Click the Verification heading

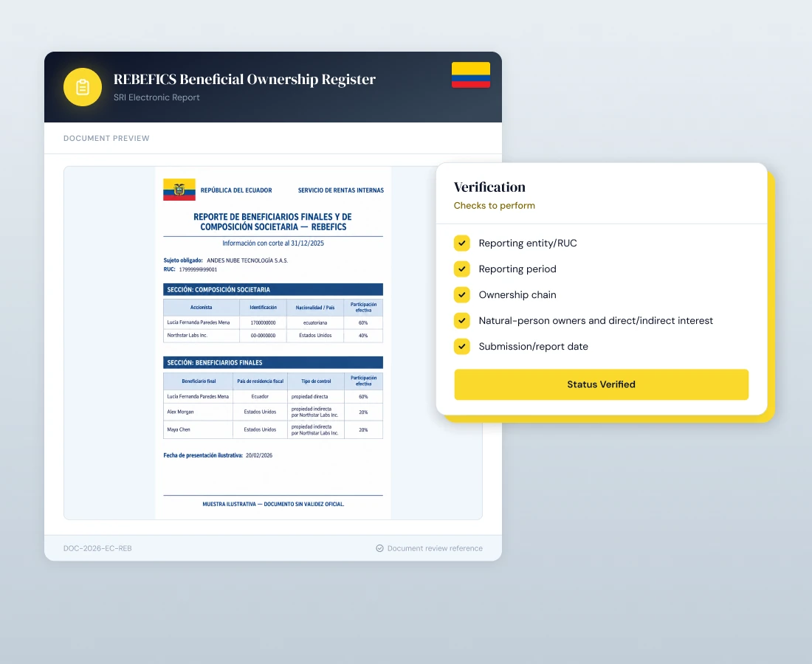click(x=489, y=187)
